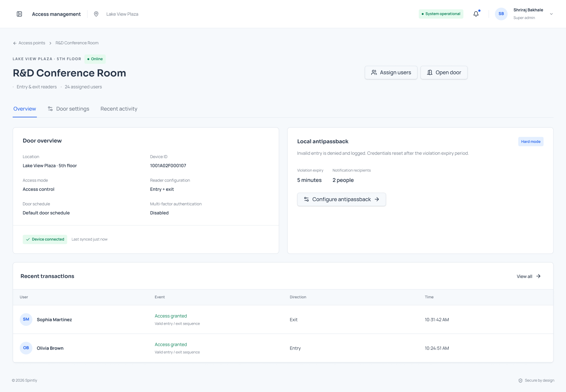This screenshot has height=392, width=566.
Task: Click the Device connected status badge
Action: pos(45,240)
